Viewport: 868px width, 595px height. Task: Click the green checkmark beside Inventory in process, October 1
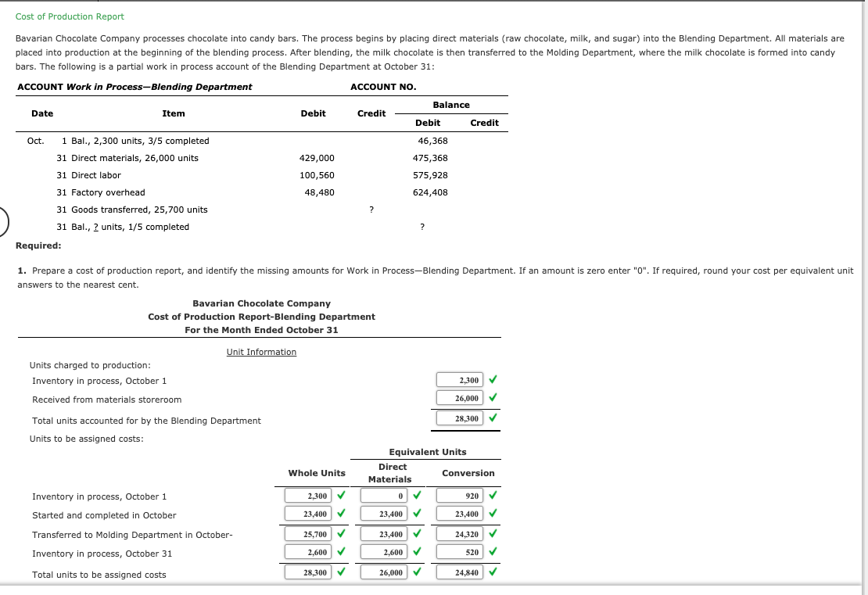(x=493, y=379)
